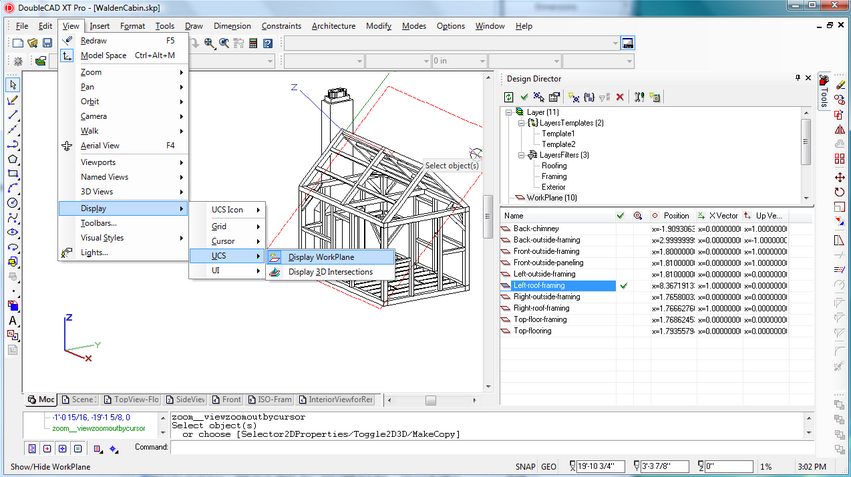
Task: Click the calculator icon in top toolbar
Action: click(253, 43)
